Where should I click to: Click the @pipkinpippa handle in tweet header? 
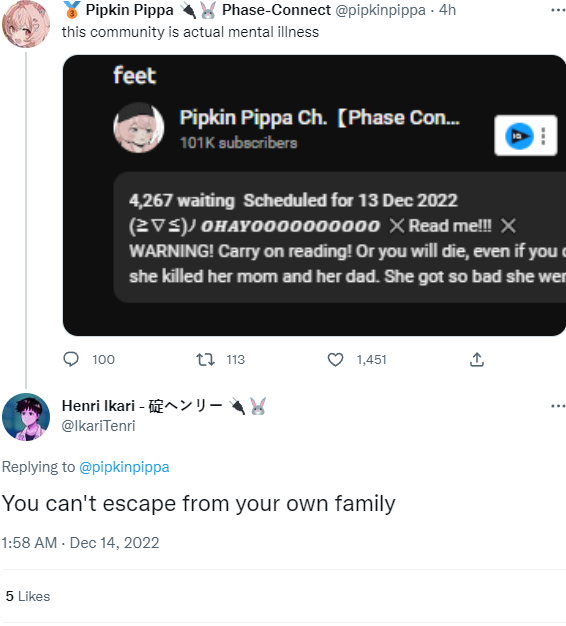[380, 10]
